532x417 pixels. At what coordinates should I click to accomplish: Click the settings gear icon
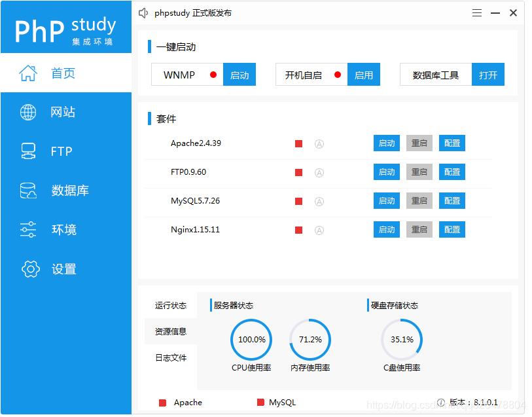coord(31,270)
